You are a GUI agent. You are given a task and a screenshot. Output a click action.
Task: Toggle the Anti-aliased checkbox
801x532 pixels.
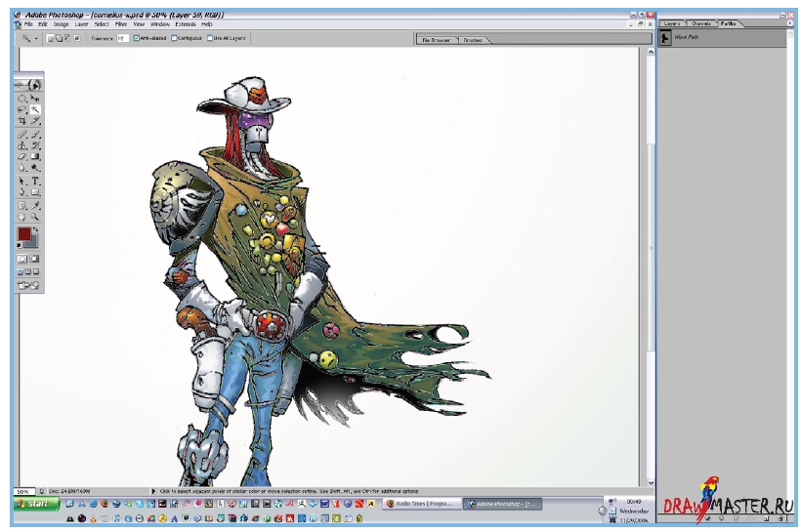[x=137, y=38]
